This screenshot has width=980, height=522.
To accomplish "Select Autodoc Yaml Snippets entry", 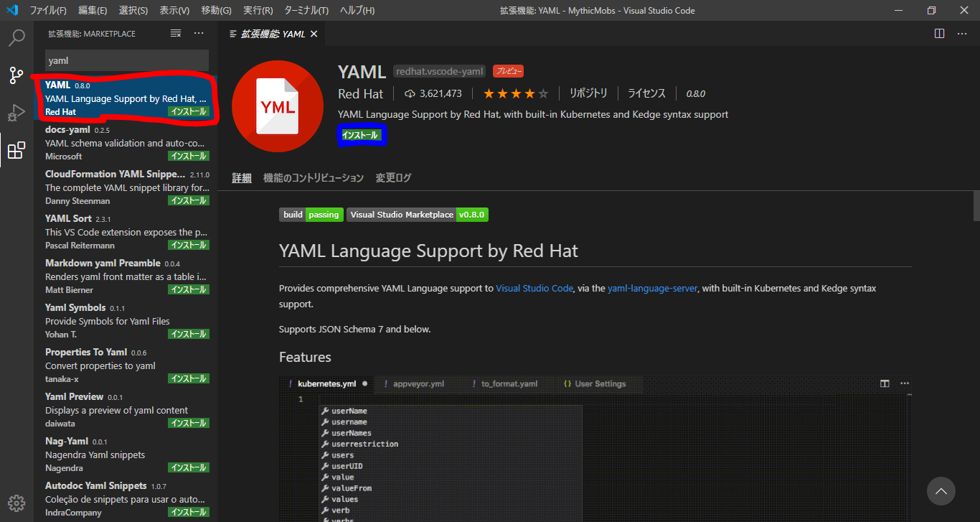I will point(126,499).
